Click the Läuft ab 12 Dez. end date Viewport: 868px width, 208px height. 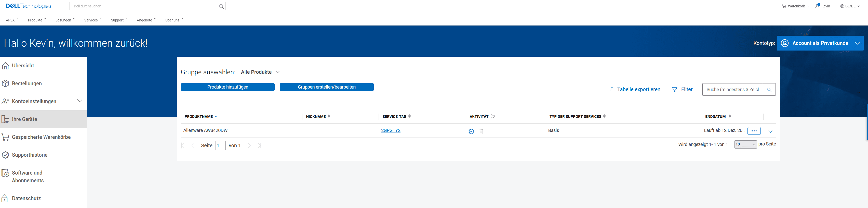coord(725,130)
